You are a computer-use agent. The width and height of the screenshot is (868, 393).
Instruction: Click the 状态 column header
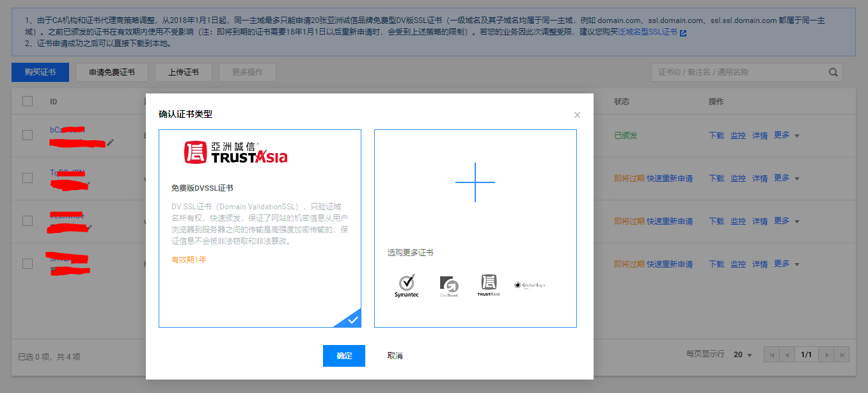coord(622,102)
